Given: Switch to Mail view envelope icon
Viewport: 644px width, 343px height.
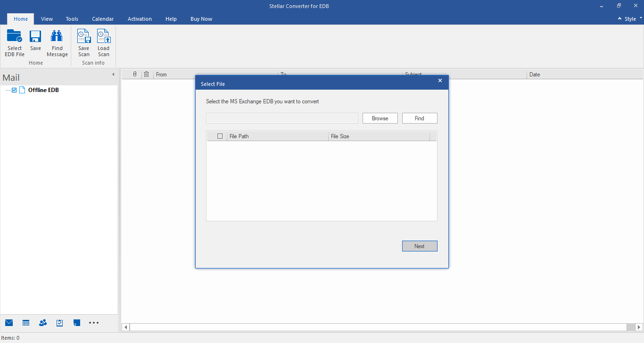Looking at the screenshot, I should click(x=9, y=323).
